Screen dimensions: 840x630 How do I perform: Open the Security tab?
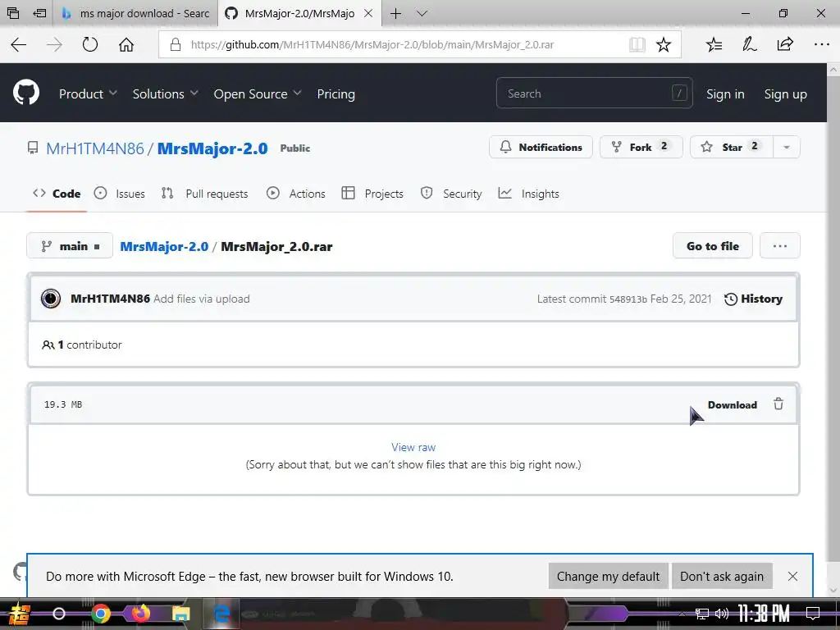451,194
